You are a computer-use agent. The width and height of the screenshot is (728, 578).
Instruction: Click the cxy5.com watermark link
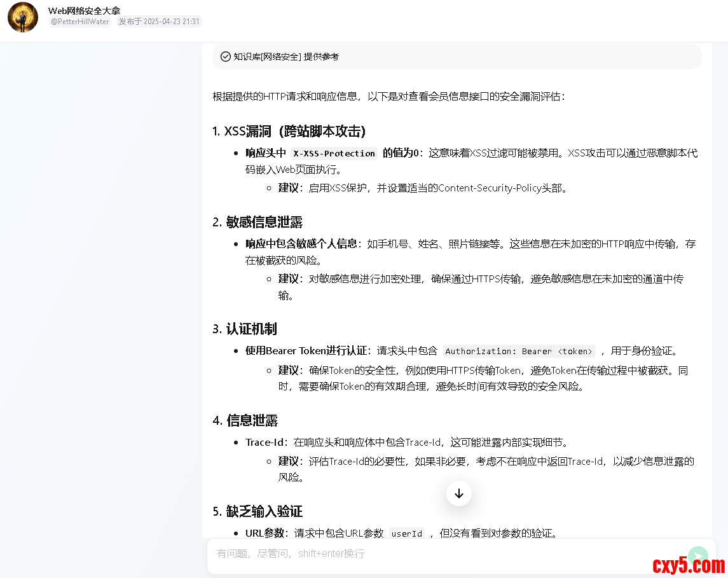688,564
